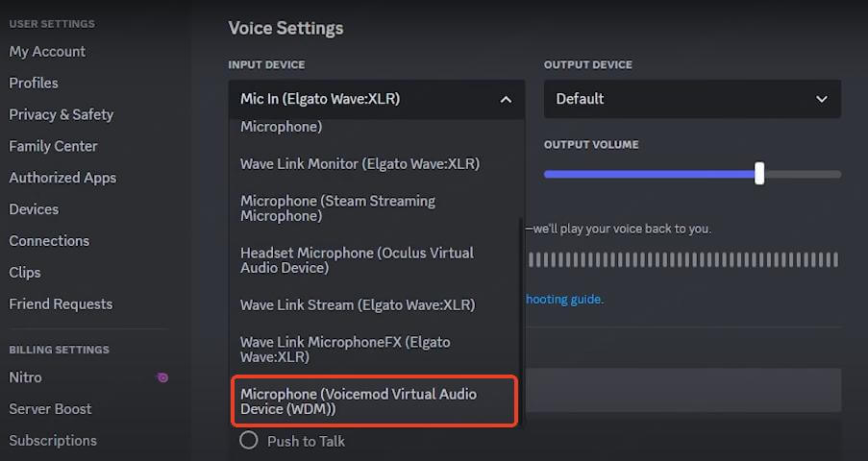Switch to Server Boost settings
Viewport: 868px width, 461px height.
point(50,409)
